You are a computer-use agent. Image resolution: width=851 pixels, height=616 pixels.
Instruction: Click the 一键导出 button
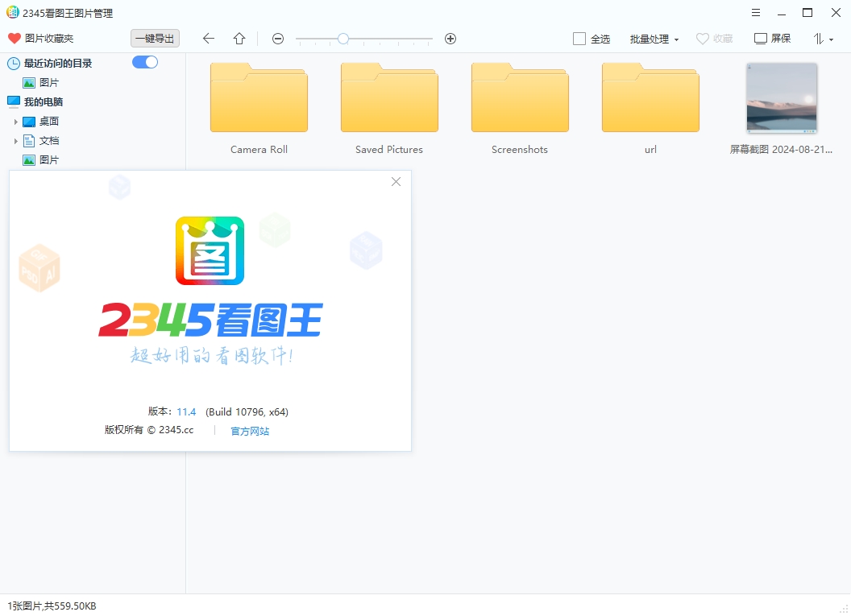tap(155, 39)
